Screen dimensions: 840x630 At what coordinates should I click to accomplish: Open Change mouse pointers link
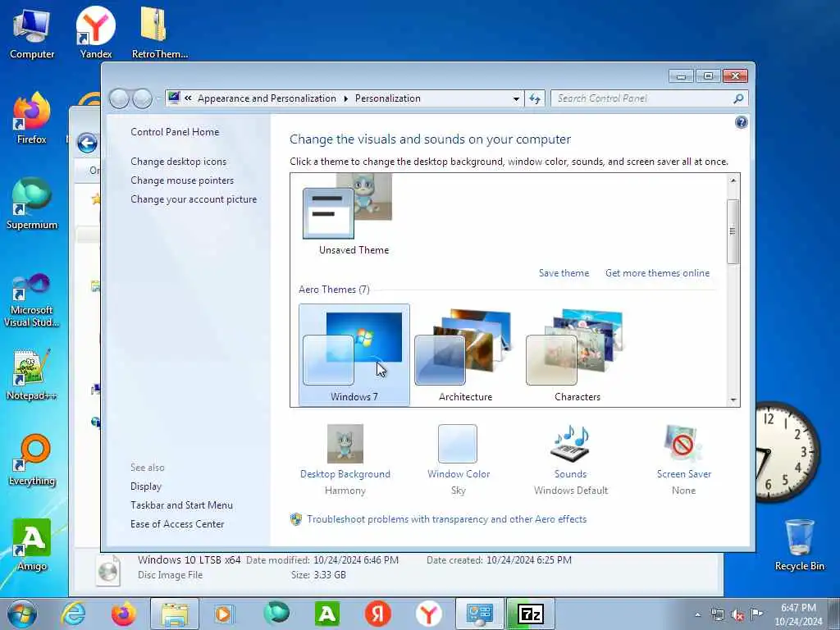(182, 180)
